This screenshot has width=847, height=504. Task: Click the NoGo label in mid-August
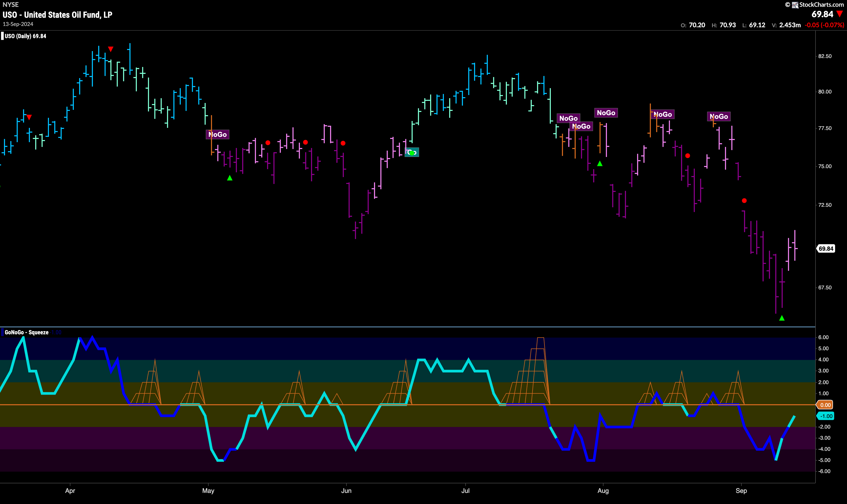coord(663,114)
